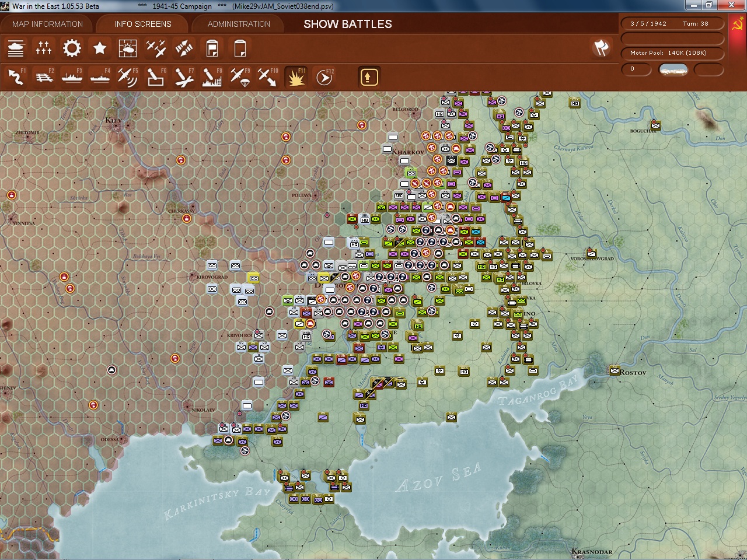Click the Kiev city label
Screen dimensions: 747x560
tap(113, 120)
